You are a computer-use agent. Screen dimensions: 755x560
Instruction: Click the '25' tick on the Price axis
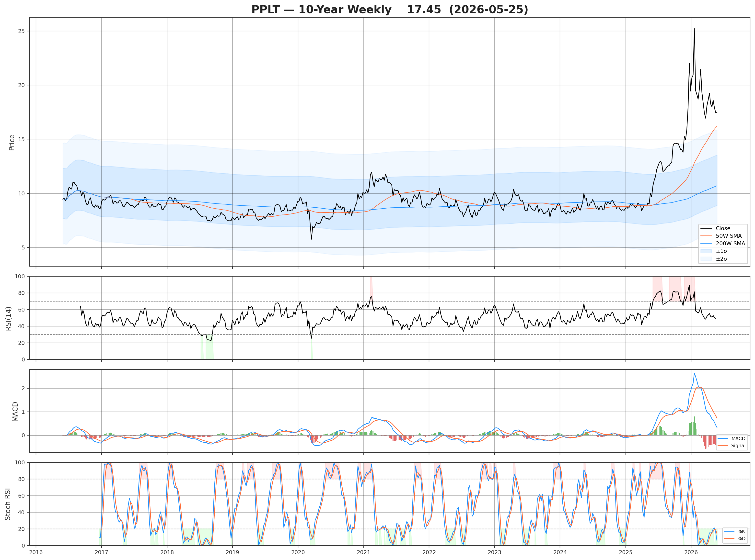(21, 31)
